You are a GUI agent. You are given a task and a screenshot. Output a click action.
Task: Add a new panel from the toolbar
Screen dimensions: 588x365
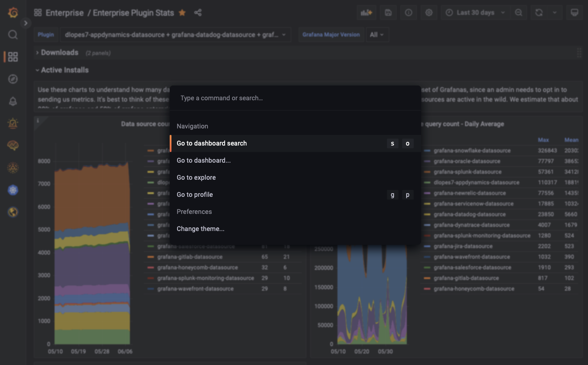366,12
